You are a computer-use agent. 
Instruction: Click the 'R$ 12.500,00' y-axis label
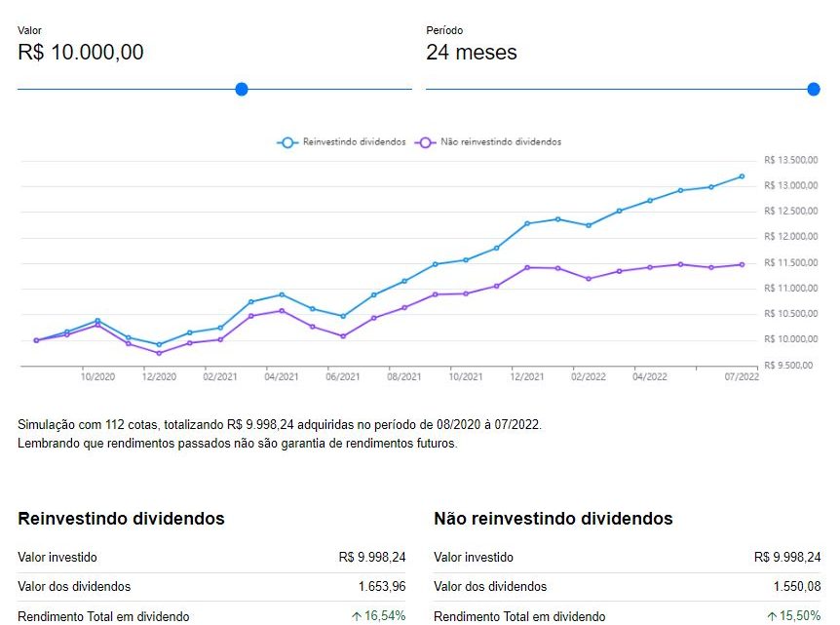(790, 212)
